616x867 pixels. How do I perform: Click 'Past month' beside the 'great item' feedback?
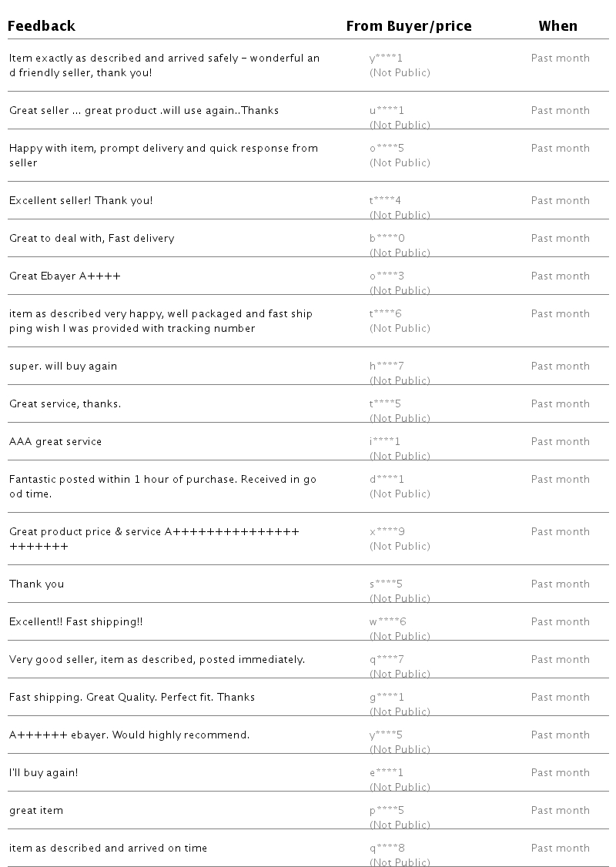pos(560,811)
